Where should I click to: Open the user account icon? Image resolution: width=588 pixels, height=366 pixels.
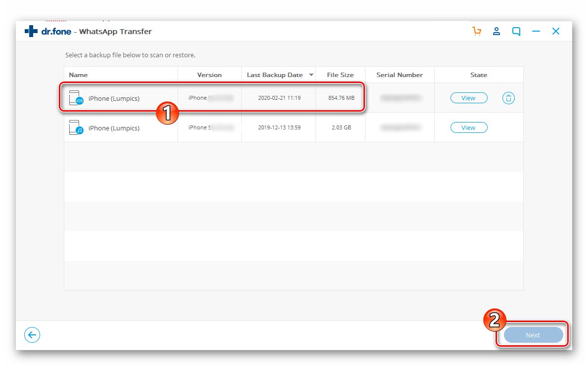tap(496, 31)
